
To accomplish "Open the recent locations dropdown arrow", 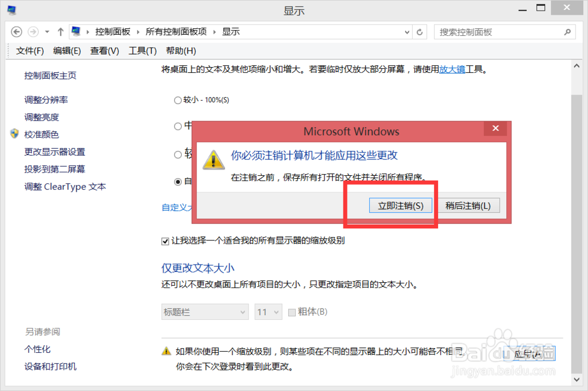I will click(47, 32).
